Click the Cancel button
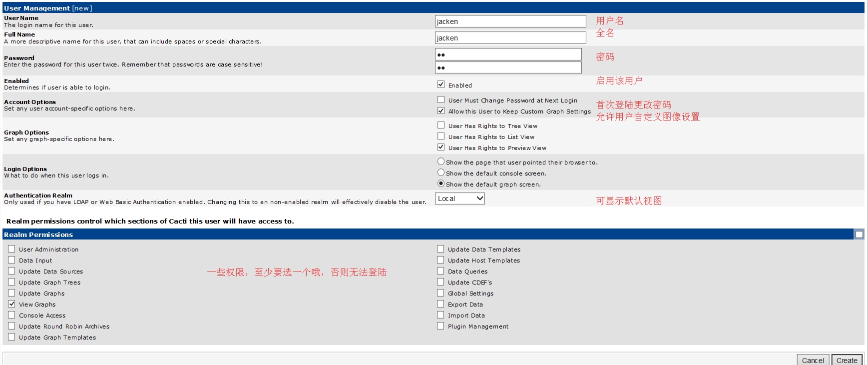The width and height of the screenshot is (868, 365). click(x=813, y=360)
